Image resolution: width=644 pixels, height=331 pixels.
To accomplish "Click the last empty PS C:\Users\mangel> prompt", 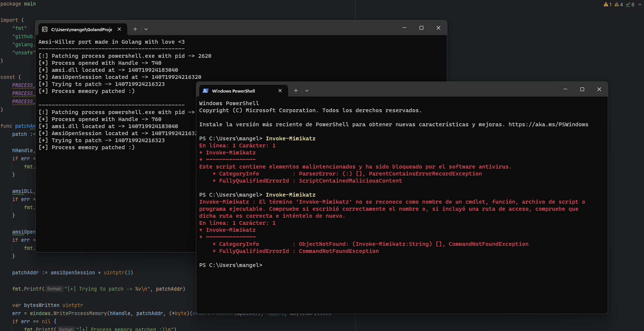I will point(231,265).
